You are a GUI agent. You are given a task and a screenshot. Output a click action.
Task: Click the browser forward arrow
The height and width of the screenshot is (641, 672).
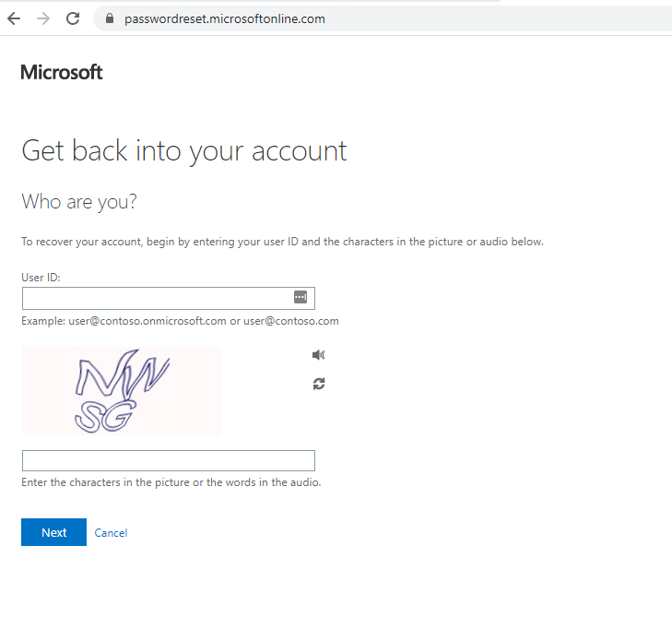pos(43,18)
